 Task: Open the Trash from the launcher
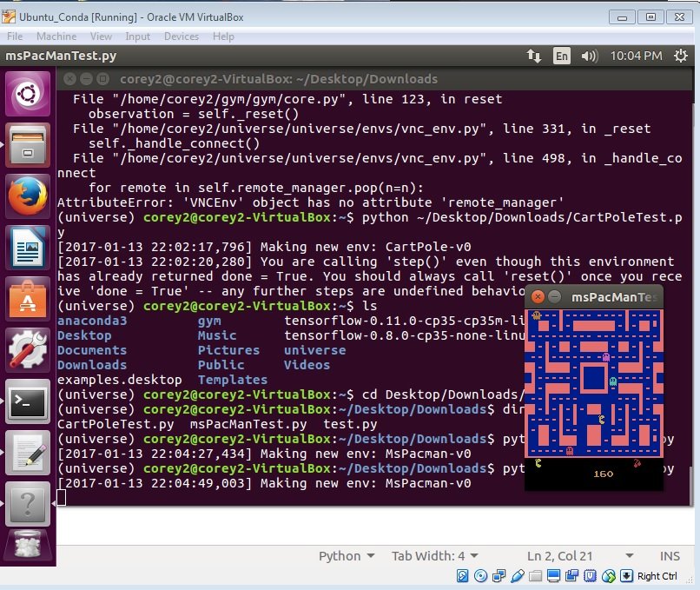click(28, 546)
